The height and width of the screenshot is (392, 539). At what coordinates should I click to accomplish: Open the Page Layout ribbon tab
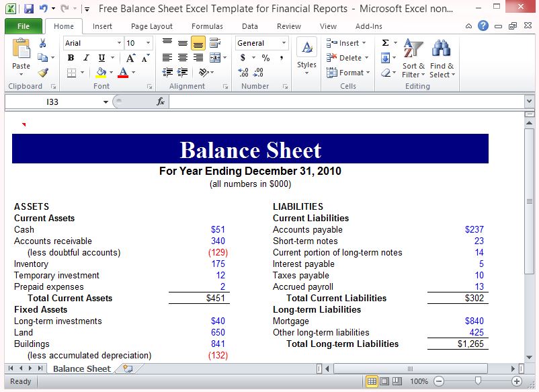point(152,26)
